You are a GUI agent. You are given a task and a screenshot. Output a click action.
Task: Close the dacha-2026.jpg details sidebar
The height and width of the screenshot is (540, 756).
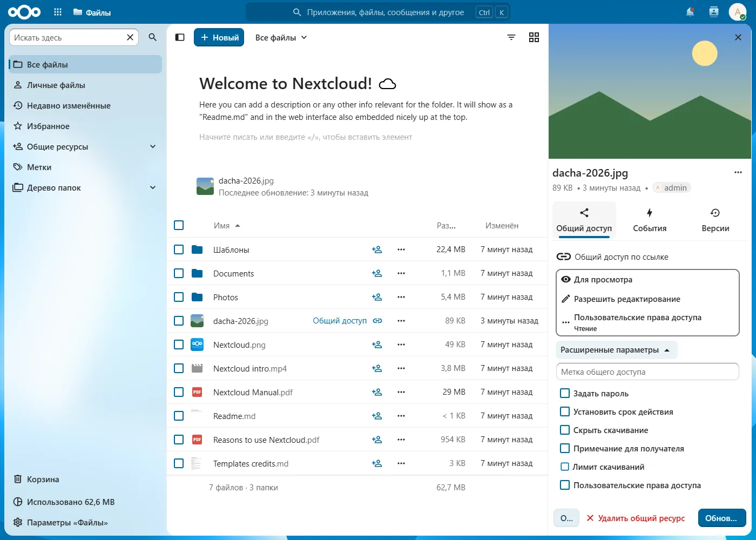pos(738,37)
